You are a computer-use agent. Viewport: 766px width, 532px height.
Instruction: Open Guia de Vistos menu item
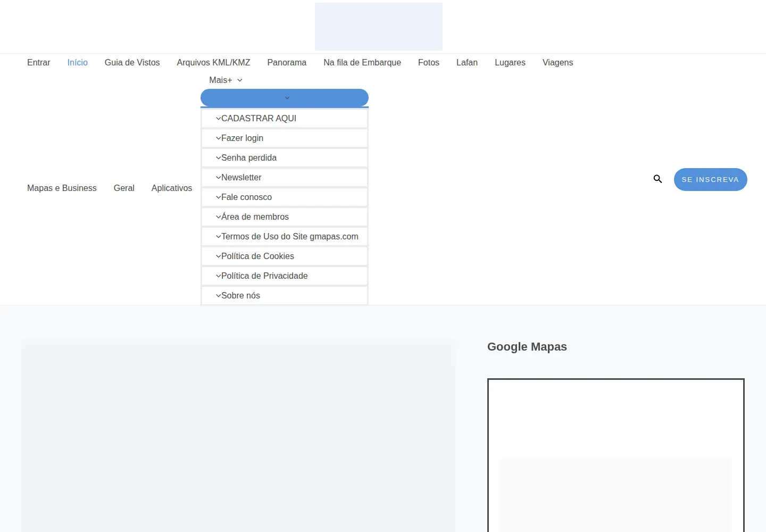(x=132, y=63)
